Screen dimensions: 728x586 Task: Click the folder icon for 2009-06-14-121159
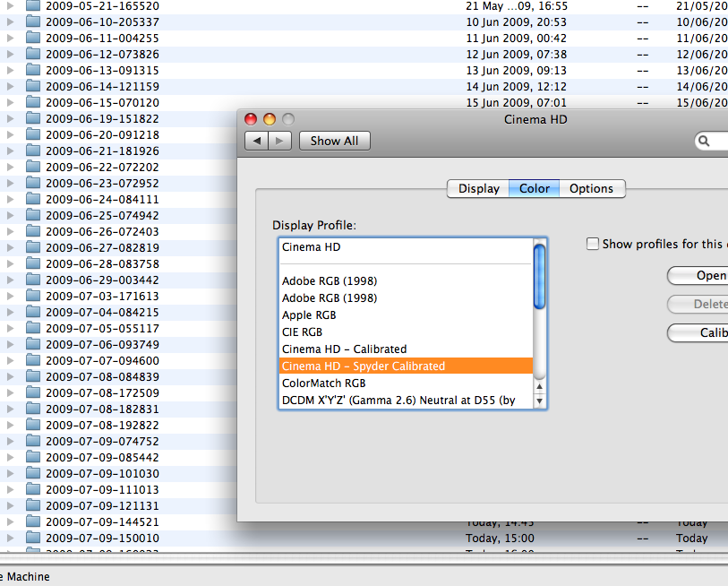[33, 86]
